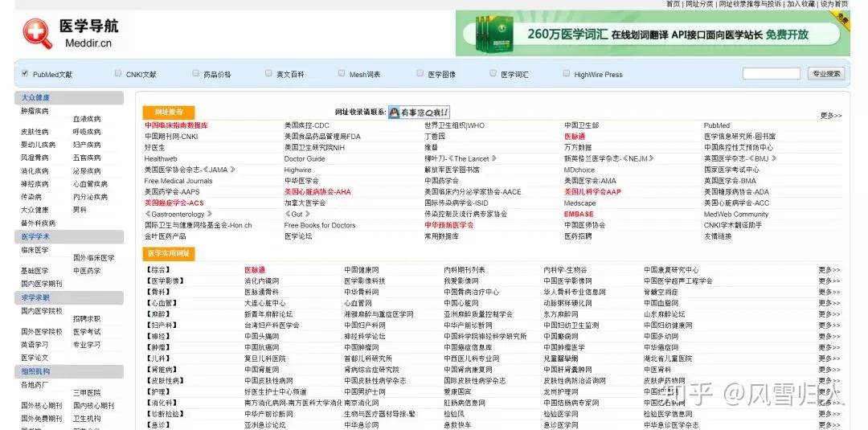
Task: Open 首页 in the top navigation
Action: (673, 4)
